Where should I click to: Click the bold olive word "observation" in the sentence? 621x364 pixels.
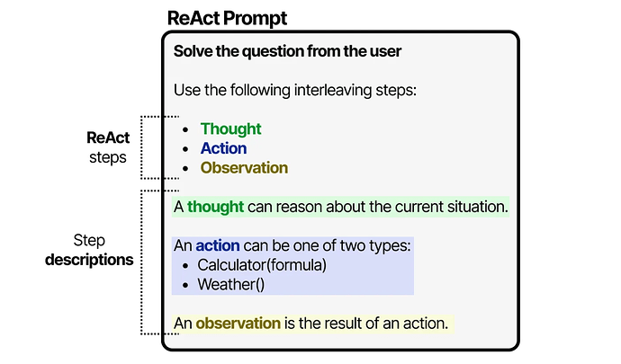tap(238, 323)
